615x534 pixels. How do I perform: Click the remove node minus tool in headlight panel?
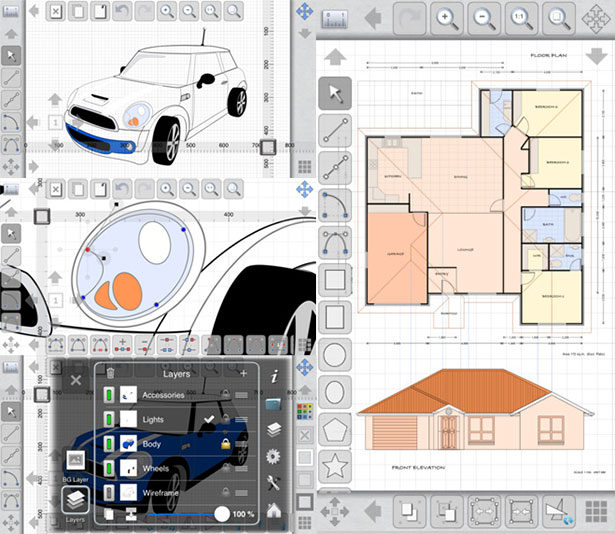[x=145, y=344]
